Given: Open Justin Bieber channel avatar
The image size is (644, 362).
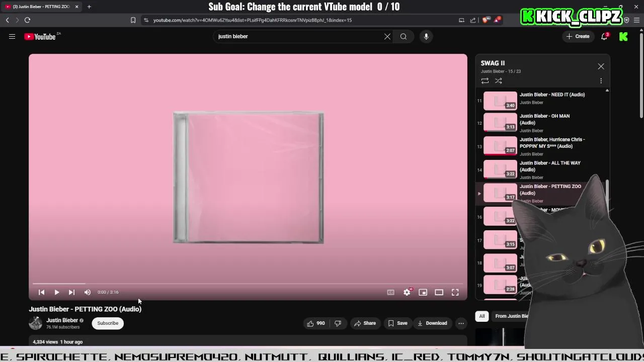Looking at the screenshot, I should point(36,323).
